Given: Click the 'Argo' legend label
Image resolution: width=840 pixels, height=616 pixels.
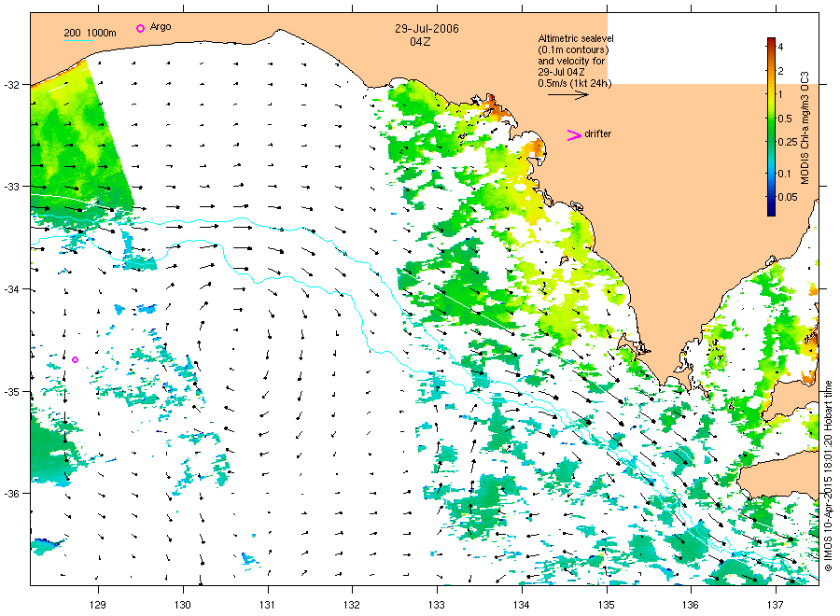Looking at the screenshot, I should [161, 27].
